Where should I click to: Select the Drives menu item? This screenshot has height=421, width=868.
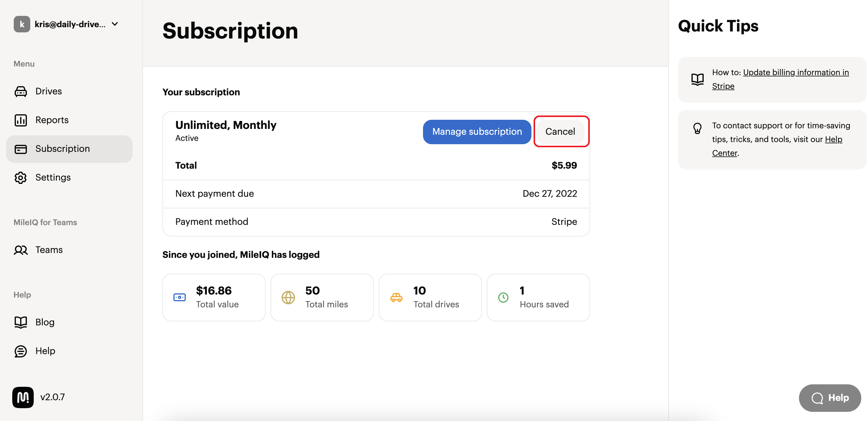pyautogui.click(x=49, y=90)
